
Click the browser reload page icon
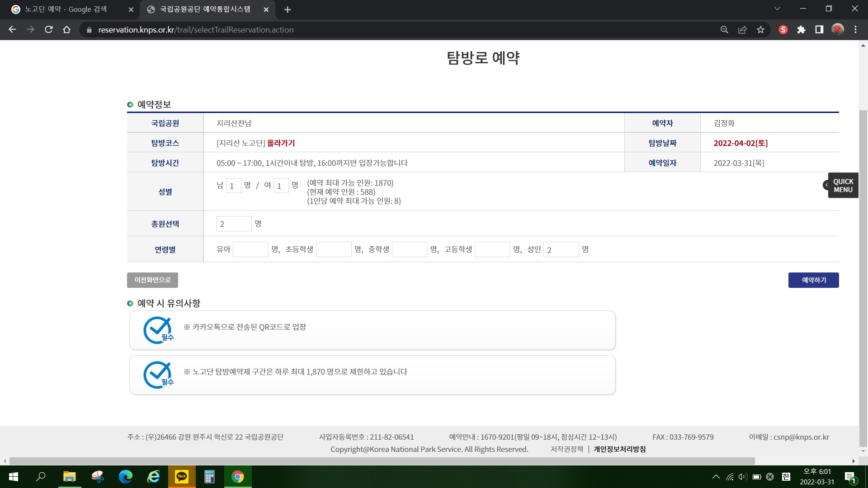49,30
